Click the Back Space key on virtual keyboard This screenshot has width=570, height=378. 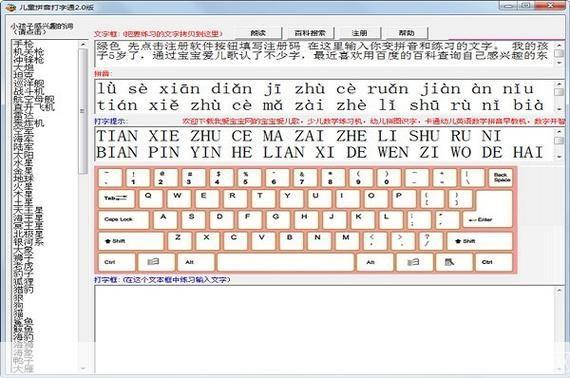(x=502, y=178)
